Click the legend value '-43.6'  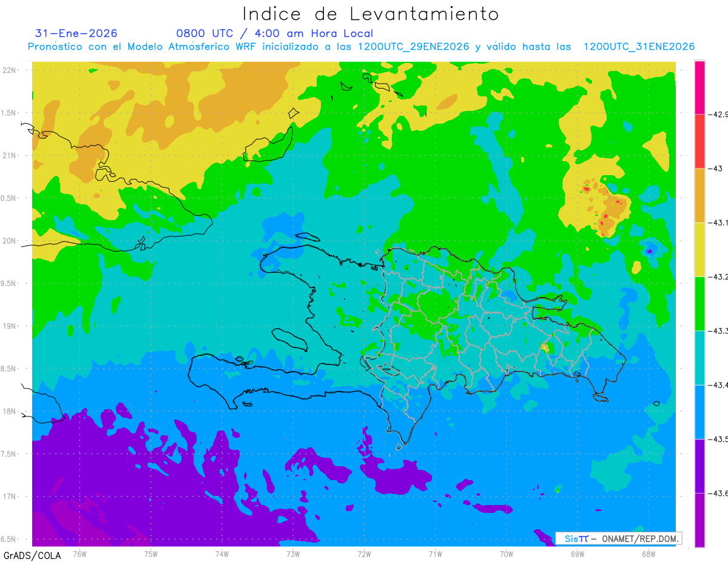coord(717,493)
